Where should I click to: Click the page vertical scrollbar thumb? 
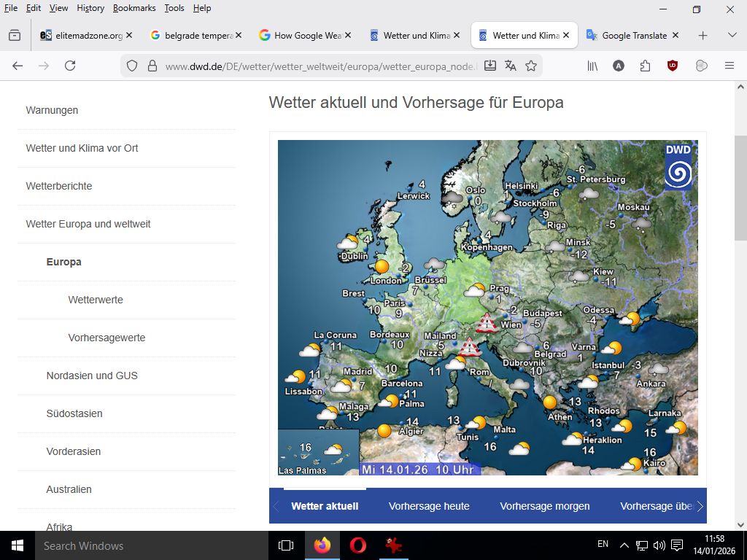(x=740, y=187)
